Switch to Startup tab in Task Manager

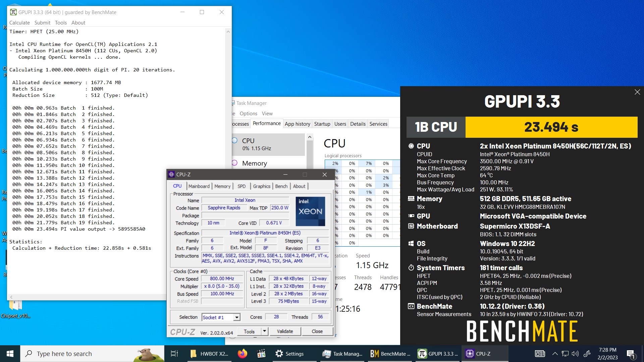[322, 124]
